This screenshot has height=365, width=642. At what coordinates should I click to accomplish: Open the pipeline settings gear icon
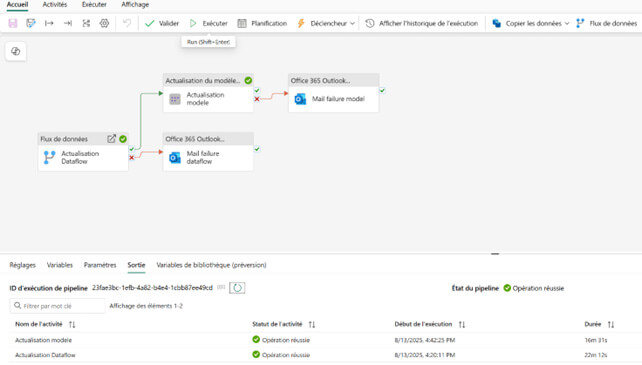(104, 23)
